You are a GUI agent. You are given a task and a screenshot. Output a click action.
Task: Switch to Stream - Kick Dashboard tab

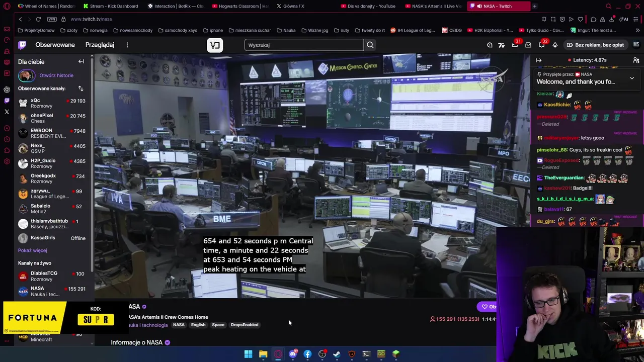click(111, 6)
